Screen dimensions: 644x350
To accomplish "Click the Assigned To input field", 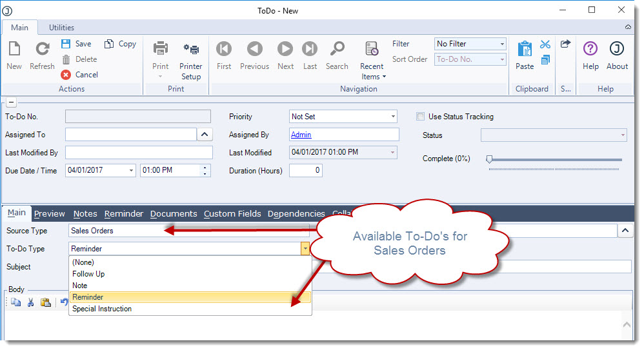I will click(x=131, y=135).
